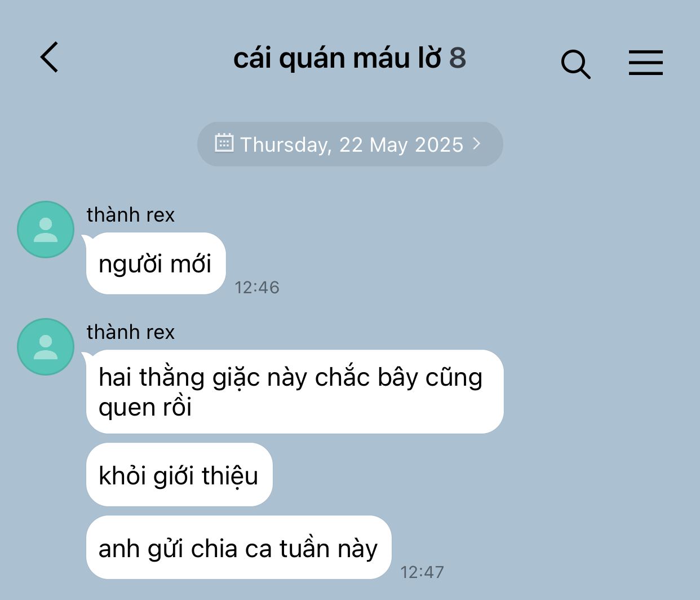The height and width of the screenshot is (600, 700).
Task: Tap the member count number 8
Action: coord(457,58)
